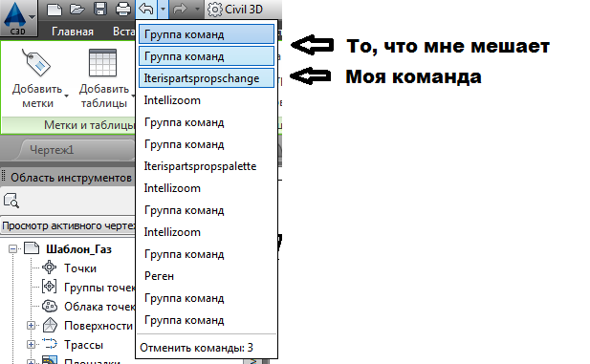Select Группа команд directly above Реген

point(207,254)
